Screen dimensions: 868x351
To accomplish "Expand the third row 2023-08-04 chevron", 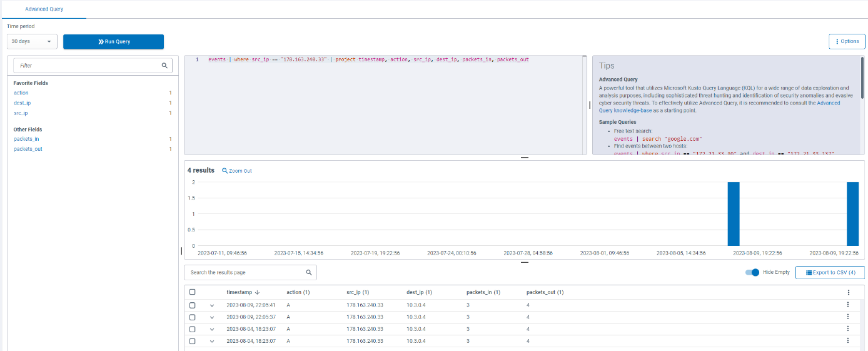I will [212, 329].
